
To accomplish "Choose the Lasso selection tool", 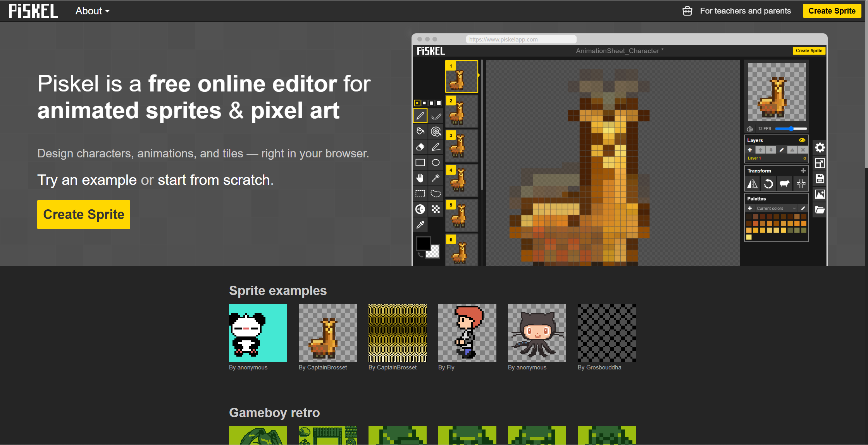I will 436,193.
